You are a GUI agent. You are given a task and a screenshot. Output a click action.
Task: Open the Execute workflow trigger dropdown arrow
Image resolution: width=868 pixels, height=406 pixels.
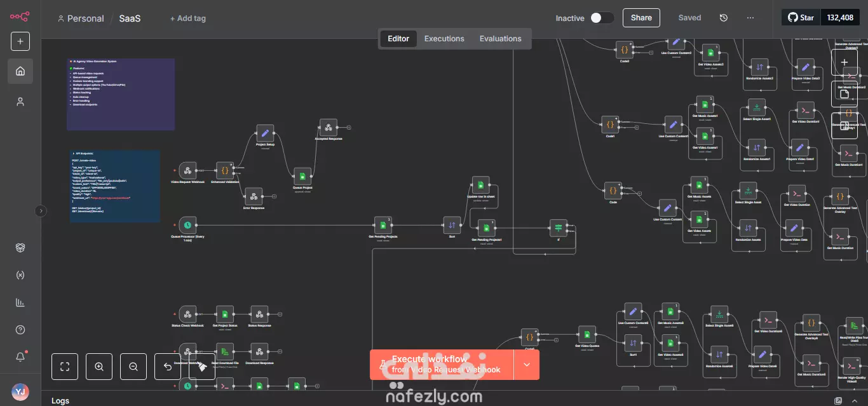pos(526,365)
